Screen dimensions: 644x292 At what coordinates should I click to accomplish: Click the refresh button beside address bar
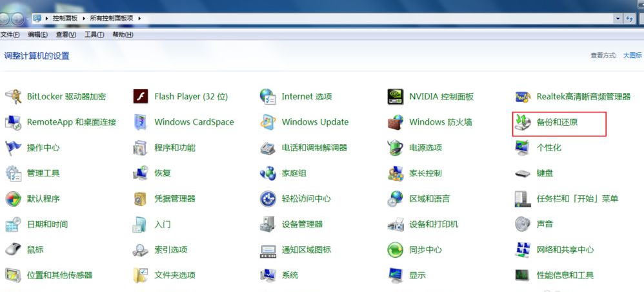pyautogui.click(x=630, y=18)
